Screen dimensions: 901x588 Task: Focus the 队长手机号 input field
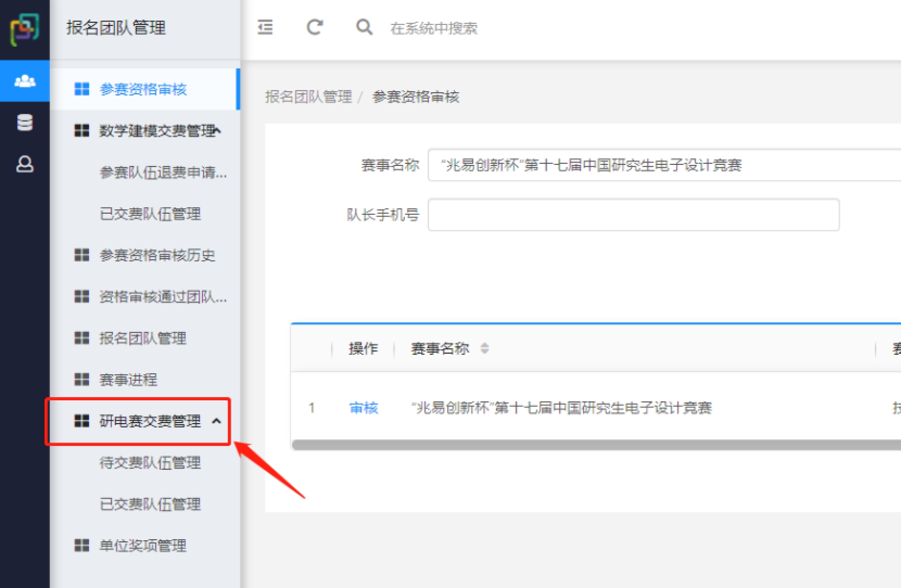(633, 215)
